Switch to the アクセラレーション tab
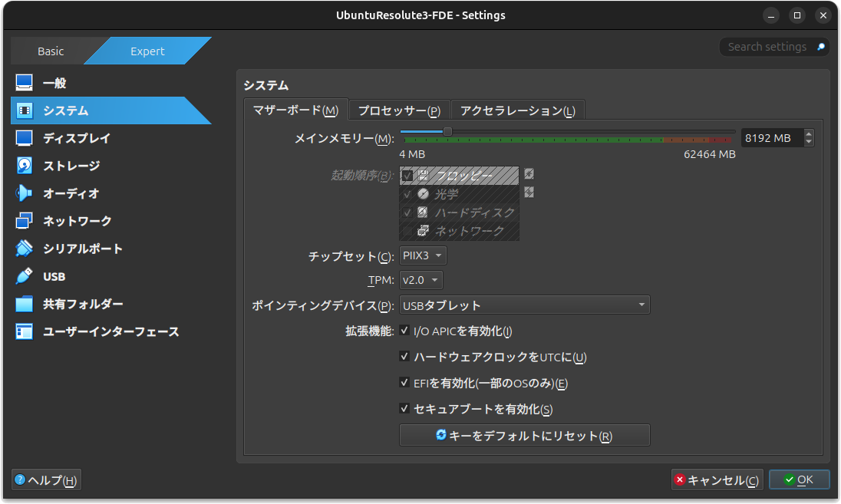The height and width of the screenshot is (504, 841). coord(517,110)
